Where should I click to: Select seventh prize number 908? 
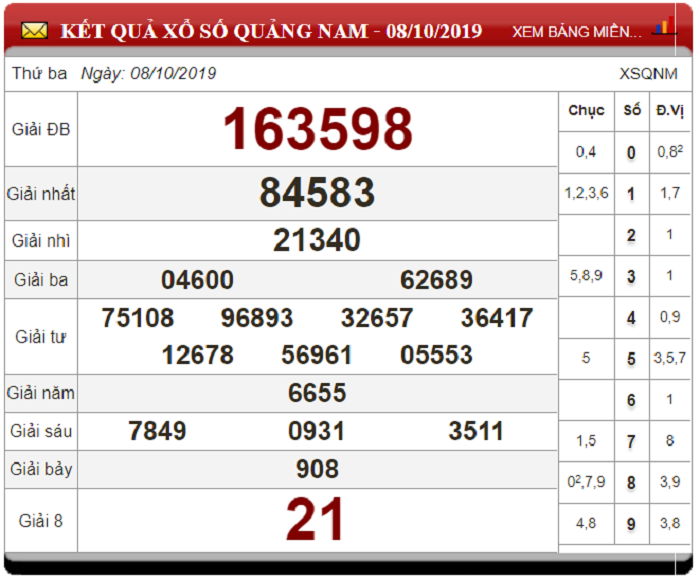click(x=317, y=469)
